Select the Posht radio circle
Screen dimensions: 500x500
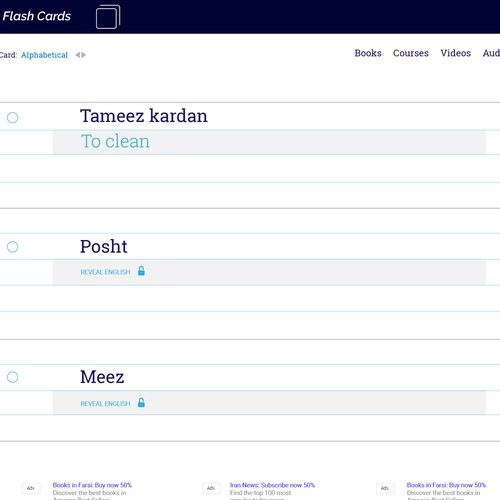13,247
